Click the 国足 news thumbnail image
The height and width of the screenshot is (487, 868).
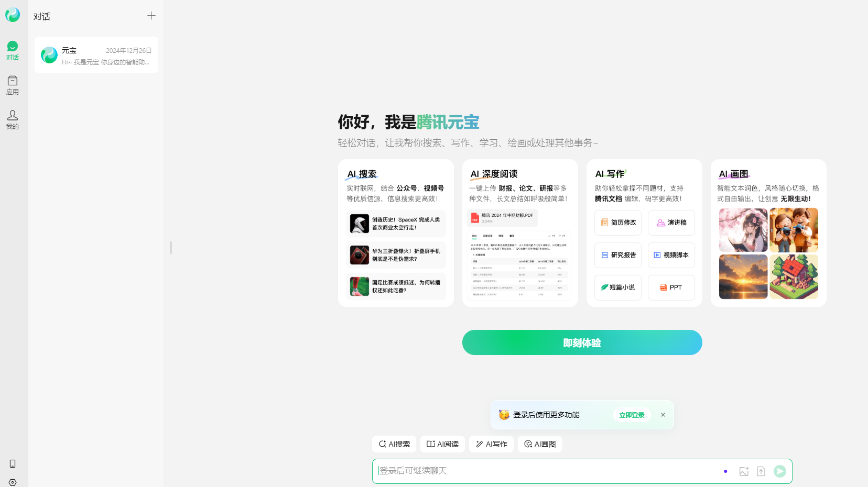click(x=360, y=286)
